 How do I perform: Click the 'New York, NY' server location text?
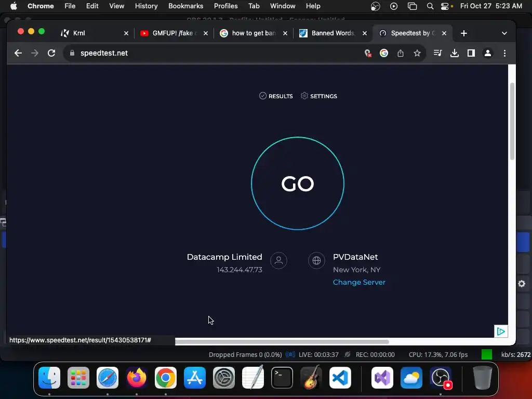point(356,270)
